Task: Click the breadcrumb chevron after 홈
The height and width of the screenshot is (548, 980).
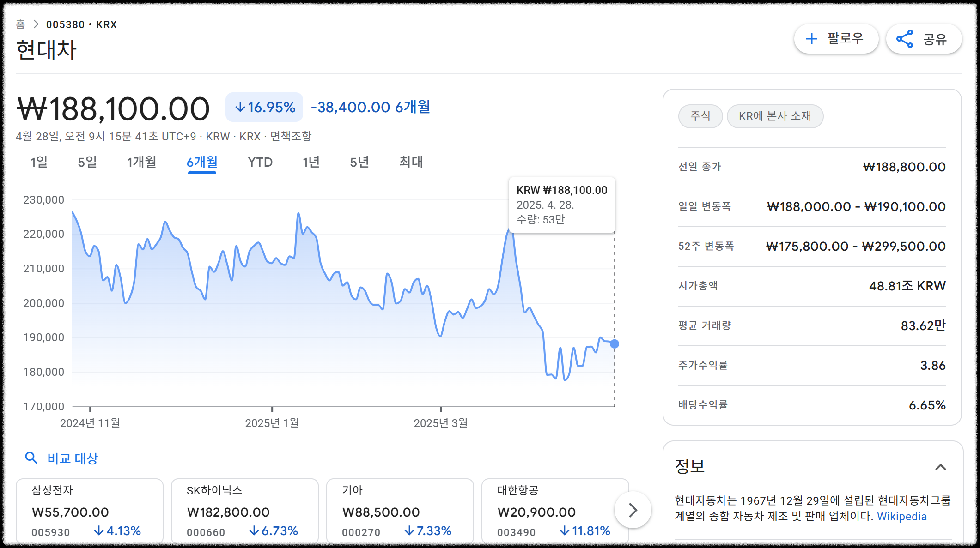Action: click(x=36, y=24)
